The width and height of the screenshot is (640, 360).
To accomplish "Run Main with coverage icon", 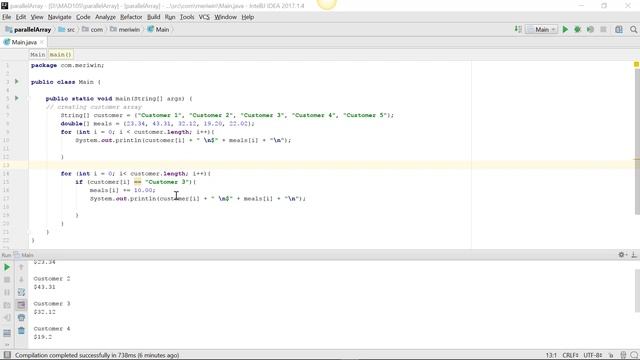I will point(590,29).
